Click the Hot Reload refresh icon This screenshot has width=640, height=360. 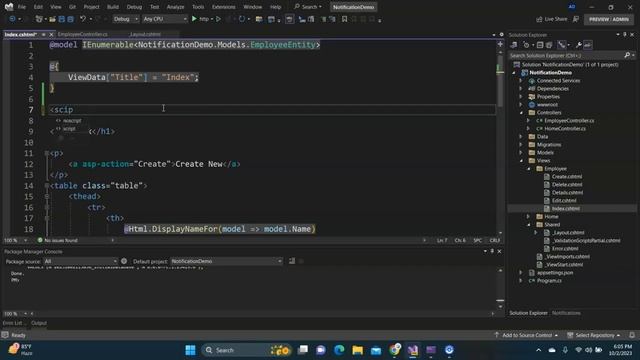coord(242,19)
